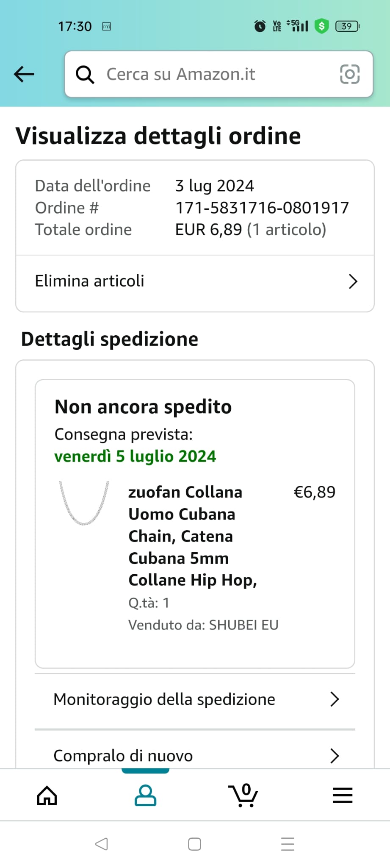This screenshot has width=390, height=868.
Task: Expand the Elimina articoli chevron
Action: (x=353, y=281)
